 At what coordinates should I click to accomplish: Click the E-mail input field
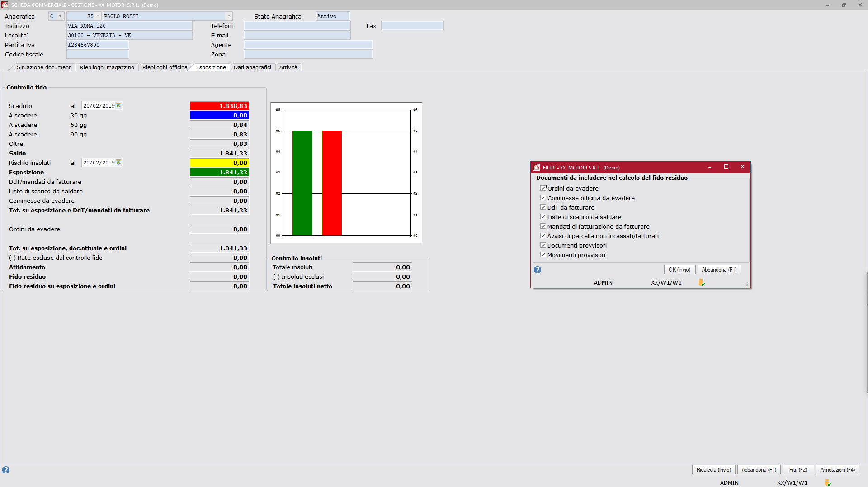click(297, 35)
